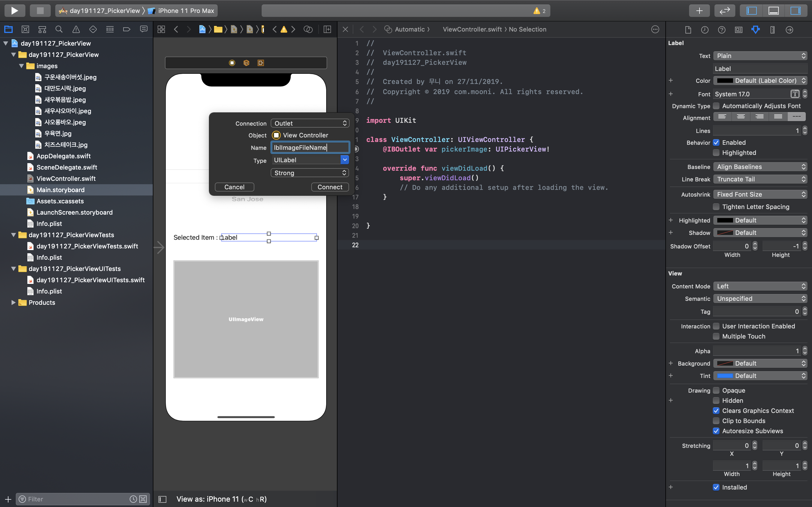Open the Line Break Truncate Tail dropdown
This screenshot has height=507, width=812.
(x=760, y=179)
